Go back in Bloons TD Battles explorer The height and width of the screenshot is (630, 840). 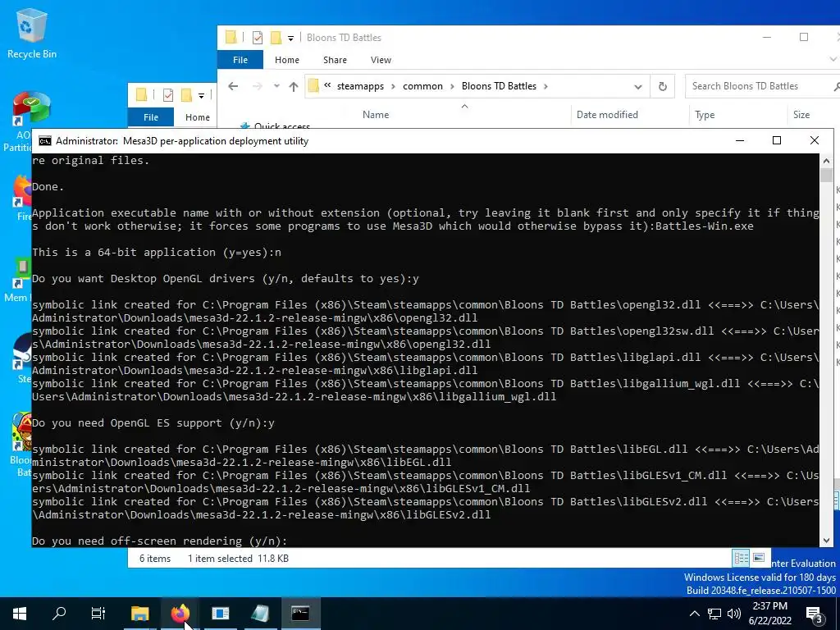[x=233, y=86]
